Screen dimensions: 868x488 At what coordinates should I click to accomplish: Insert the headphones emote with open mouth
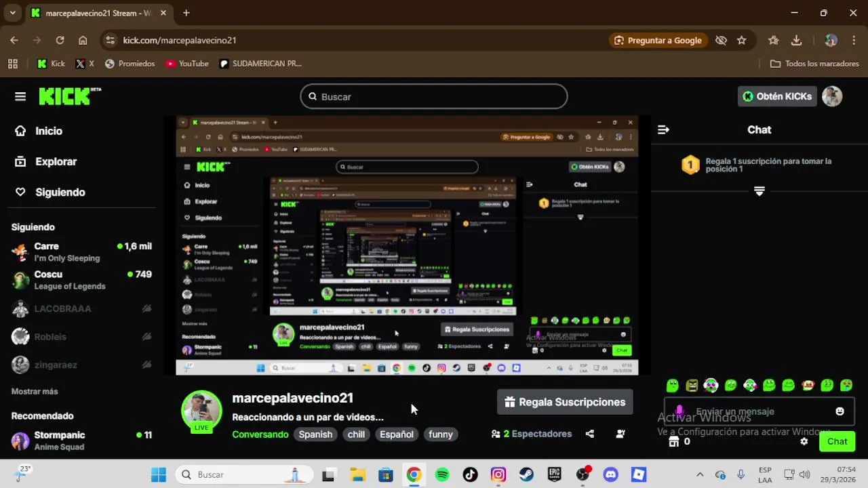point(711,386)
